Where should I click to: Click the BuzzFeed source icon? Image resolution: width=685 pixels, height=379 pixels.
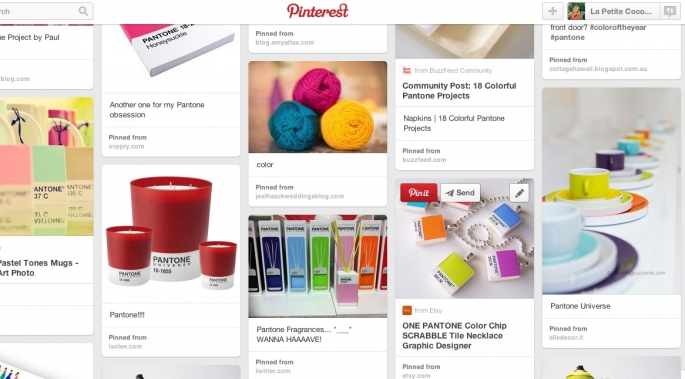tap(407, 70)
